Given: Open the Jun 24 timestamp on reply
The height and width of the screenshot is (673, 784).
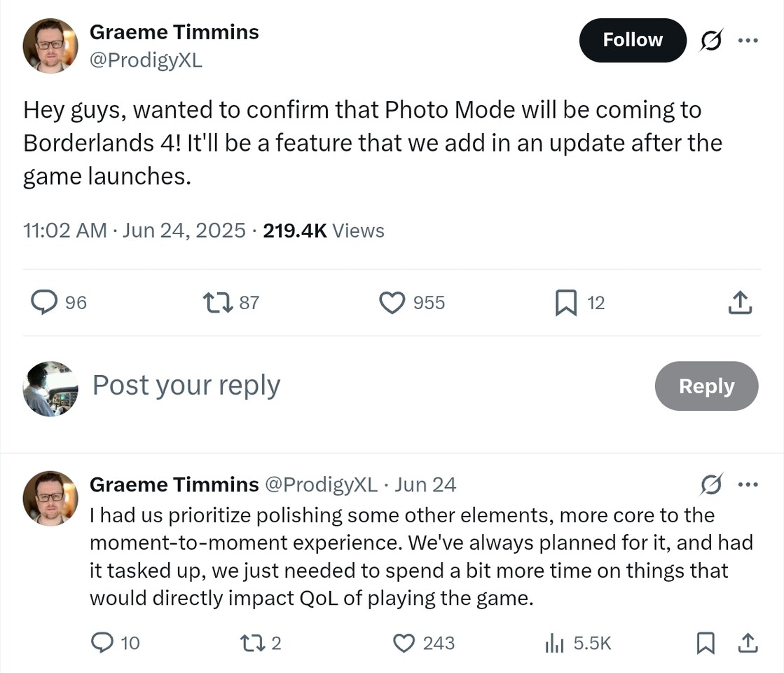Looking at the screenshot, I should pos(425,484).
